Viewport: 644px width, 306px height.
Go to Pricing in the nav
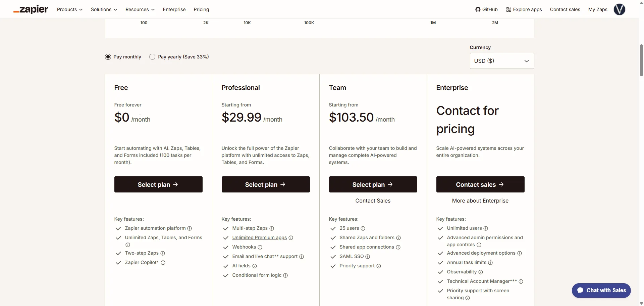click(x=201, y=9)
